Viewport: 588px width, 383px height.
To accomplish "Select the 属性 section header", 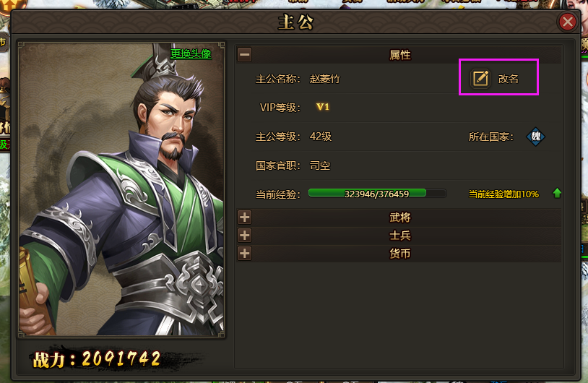I will point(399,55).
